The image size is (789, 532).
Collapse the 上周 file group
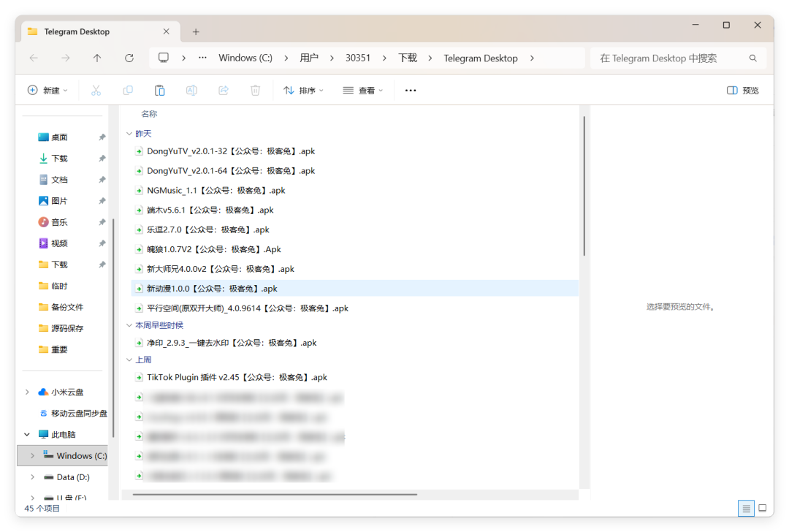pyautogui.click(x=129, y=360)
